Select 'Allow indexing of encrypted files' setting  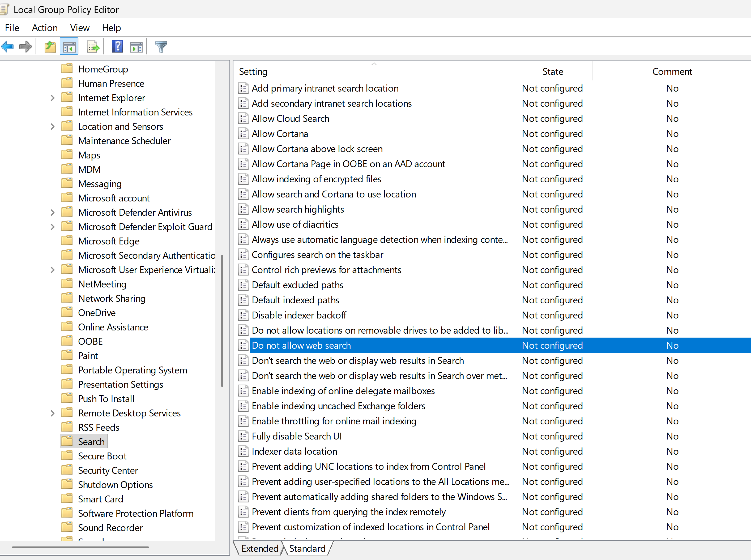click(x=317, y=179)
